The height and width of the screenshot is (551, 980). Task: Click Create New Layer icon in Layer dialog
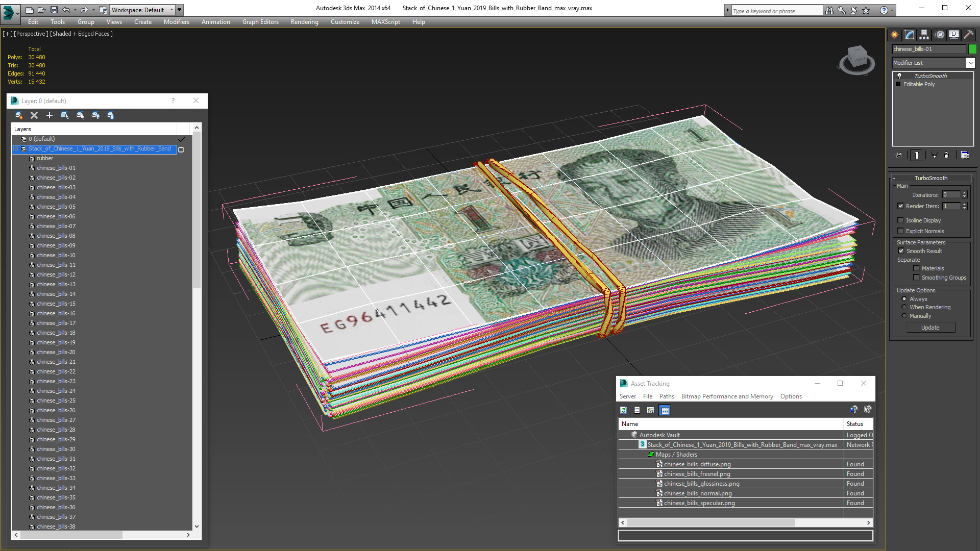pos(19,115)
